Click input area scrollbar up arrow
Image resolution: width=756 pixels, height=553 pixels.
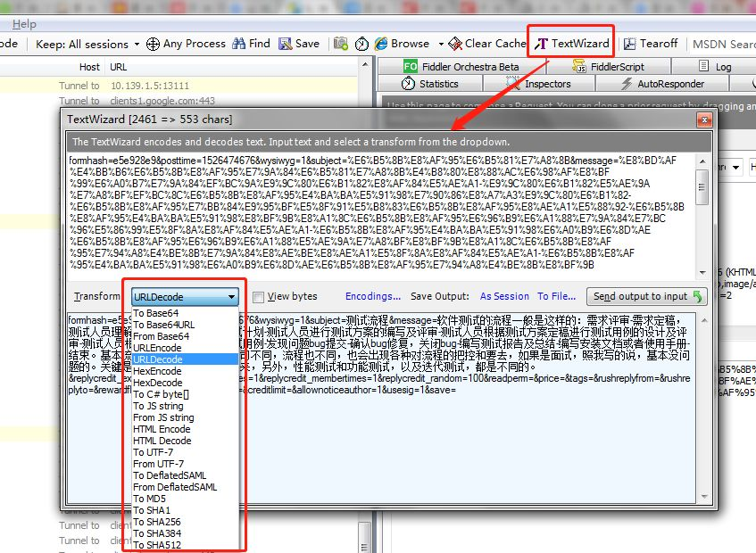pos(702,161)
